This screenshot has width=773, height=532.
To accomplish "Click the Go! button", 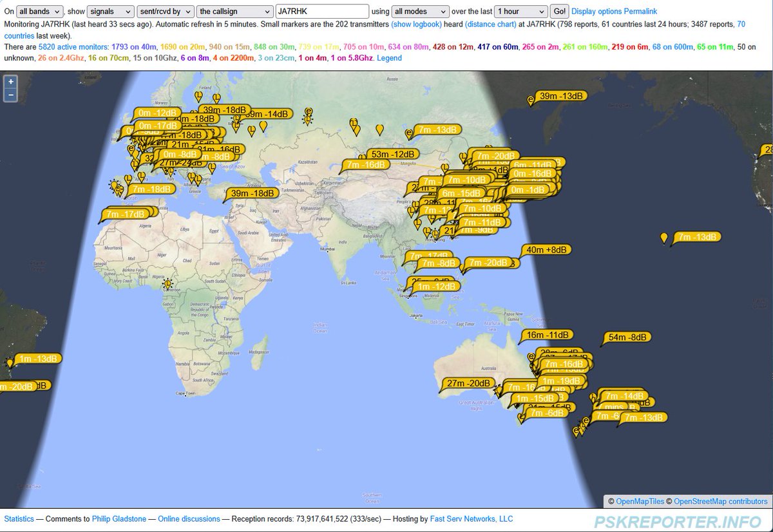I will [559, 12].
